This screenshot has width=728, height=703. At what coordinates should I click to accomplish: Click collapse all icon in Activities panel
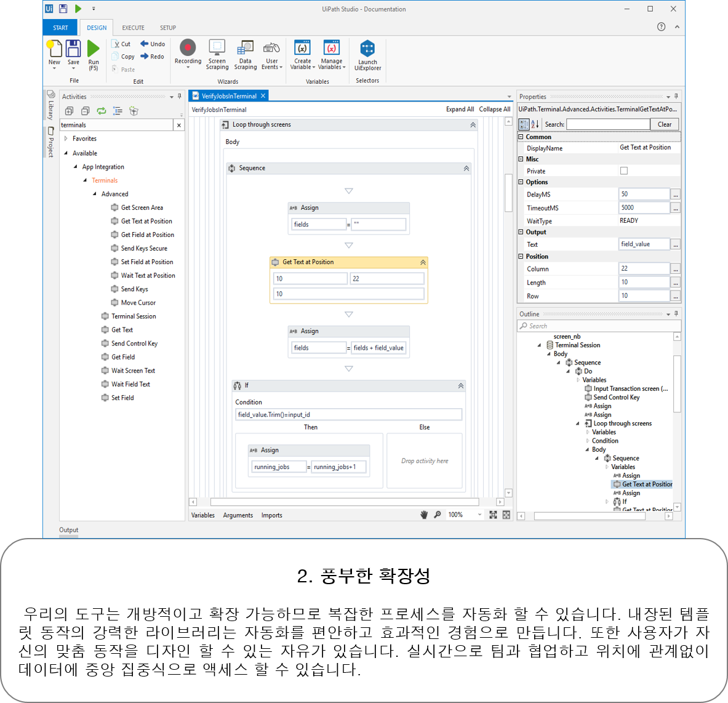(x=86, y=111)
